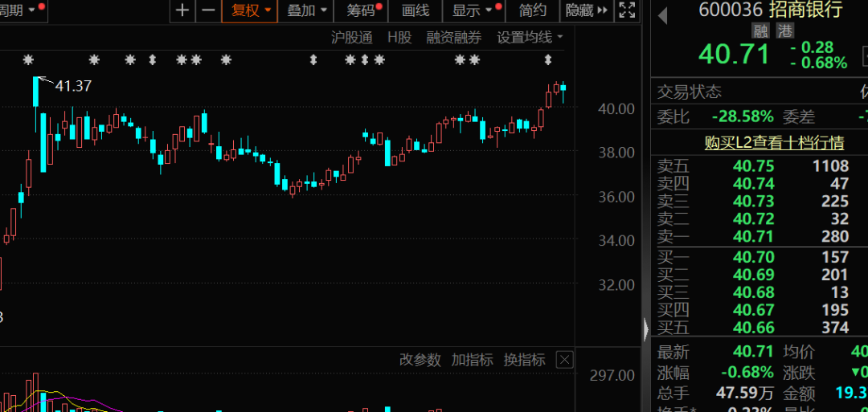Zoom out the chart with minus icon

point(208,10)
